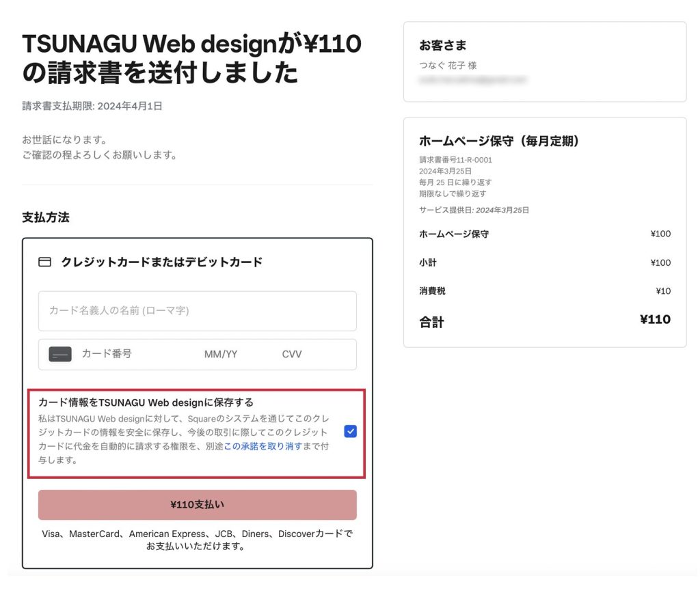Click the 合計 total amount ¥110
The width and height of the screenshot is (700, 591).
(655, 320)
